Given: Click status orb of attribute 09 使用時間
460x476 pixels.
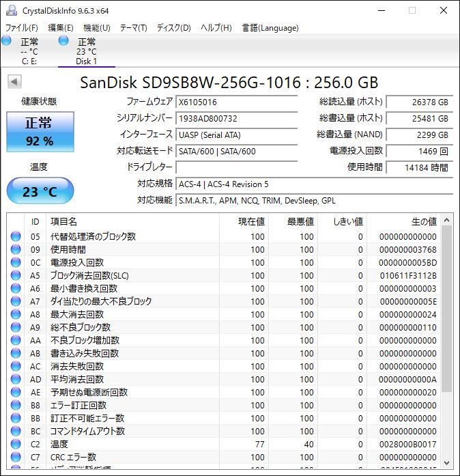Looking at the screenshot, I should click(x=16, y=249).
